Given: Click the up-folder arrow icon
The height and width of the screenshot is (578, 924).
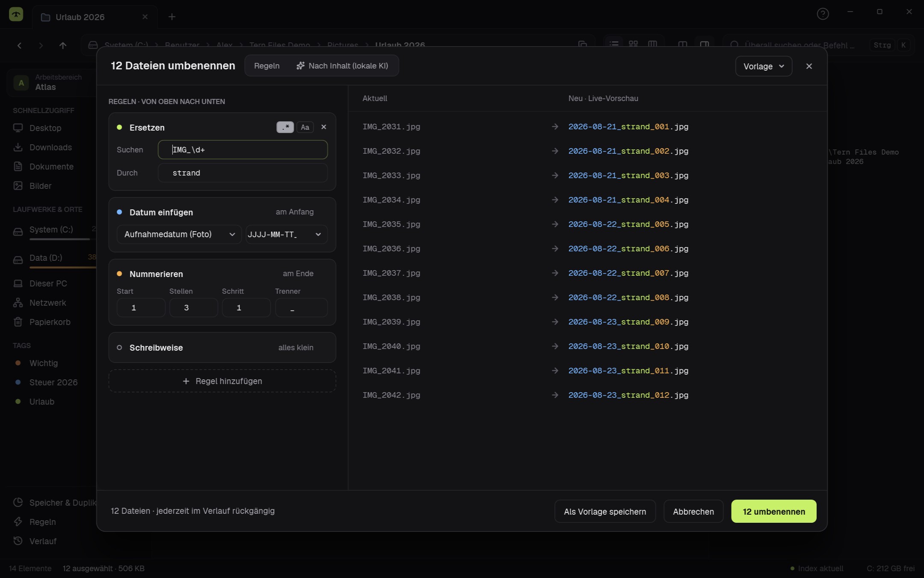Looking at the screenshot, I should coord(63,45).
